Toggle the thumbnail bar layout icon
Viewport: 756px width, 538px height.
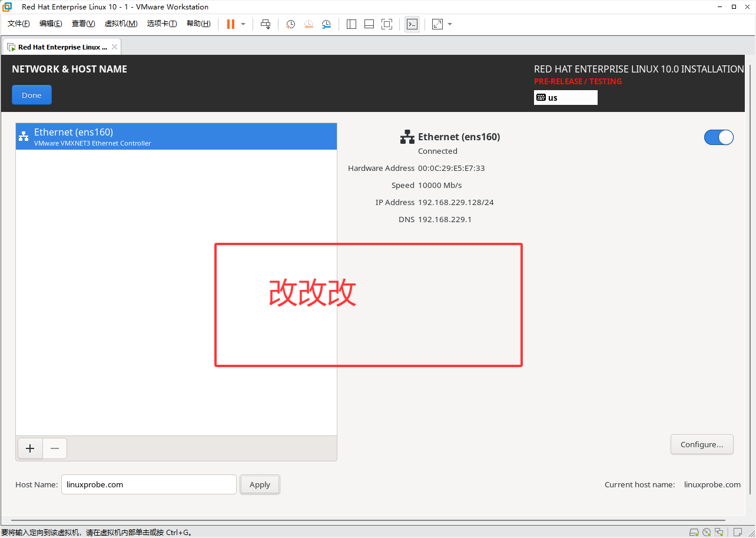pyautogui.click(x=369, y=24)
